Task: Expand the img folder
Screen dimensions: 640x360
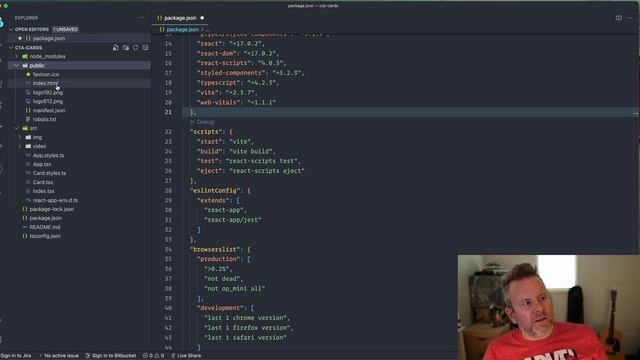Action: pyautogui.click(x=20, y=137)
